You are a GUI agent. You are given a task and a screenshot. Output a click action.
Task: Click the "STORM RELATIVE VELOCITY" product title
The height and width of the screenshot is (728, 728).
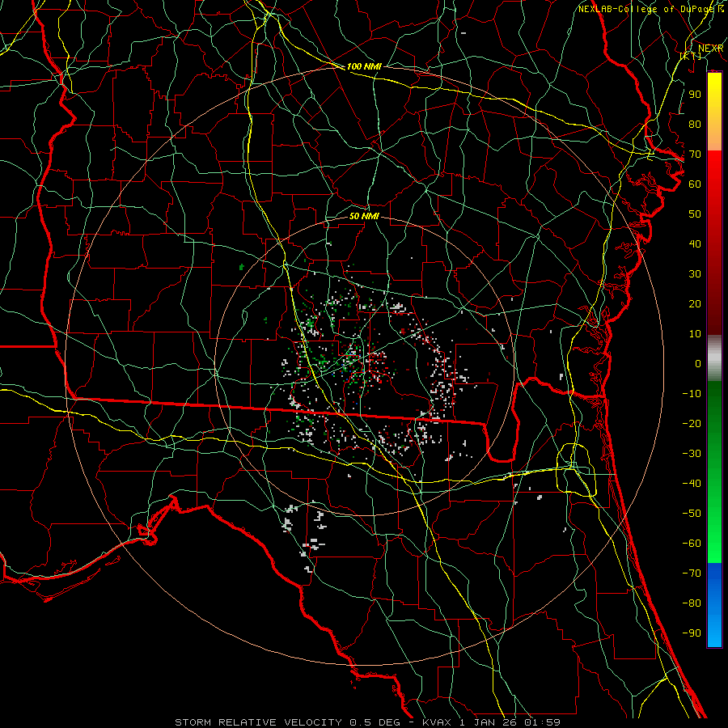[x=258, y=722]
